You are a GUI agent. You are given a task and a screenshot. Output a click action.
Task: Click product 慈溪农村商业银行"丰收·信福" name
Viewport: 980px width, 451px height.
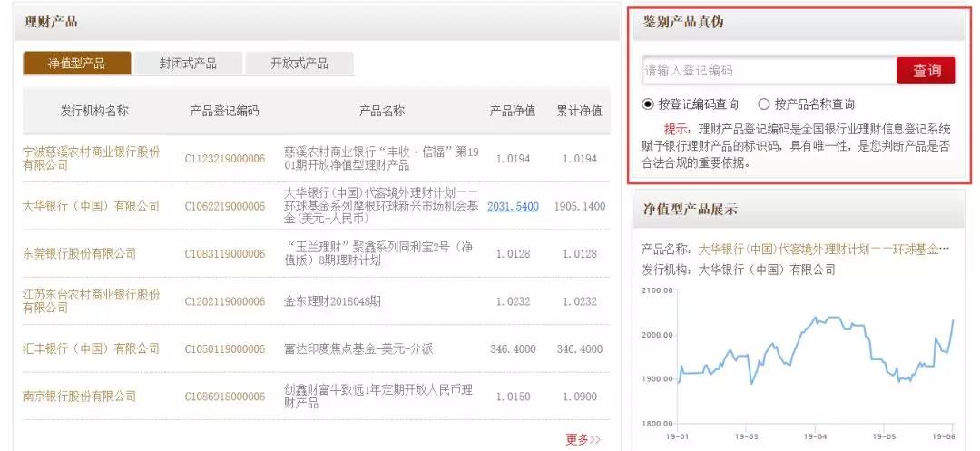click(381, 159)
